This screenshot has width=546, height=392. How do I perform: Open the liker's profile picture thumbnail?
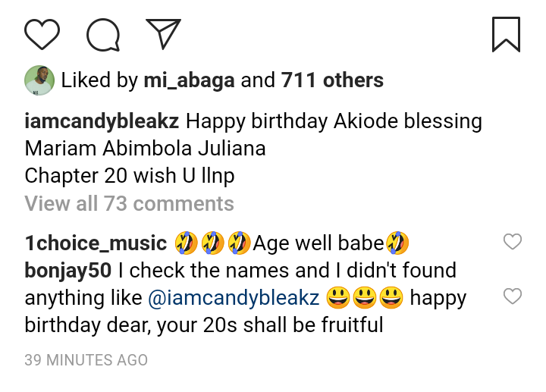[x=39, y=80]
